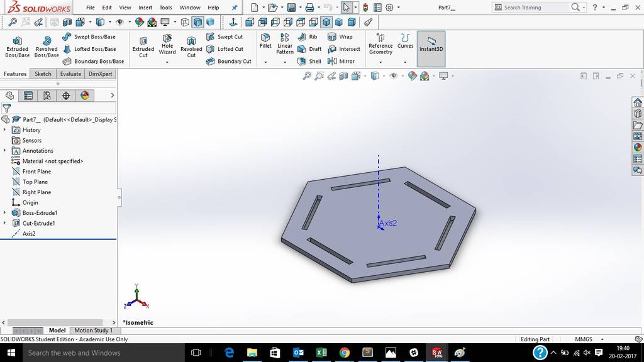Select the Extruded Boss/Base tool
This screenshot has height=362, width=644.
17,47
